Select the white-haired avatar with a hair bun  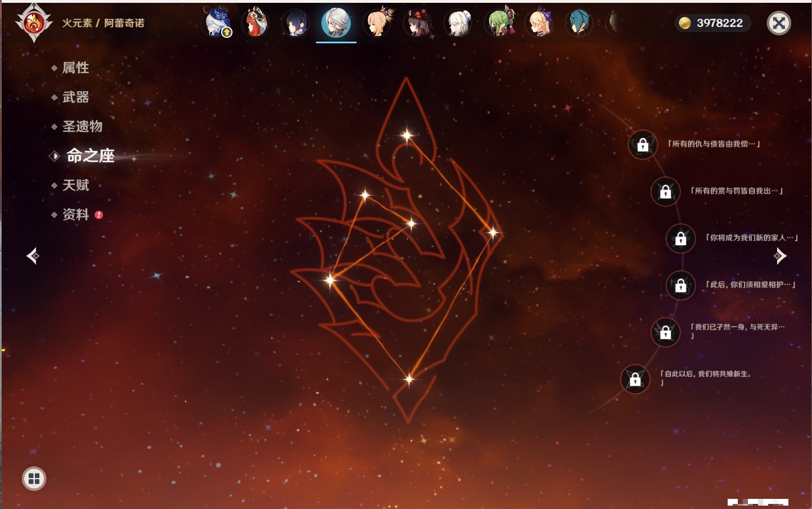tap(459, 23)
